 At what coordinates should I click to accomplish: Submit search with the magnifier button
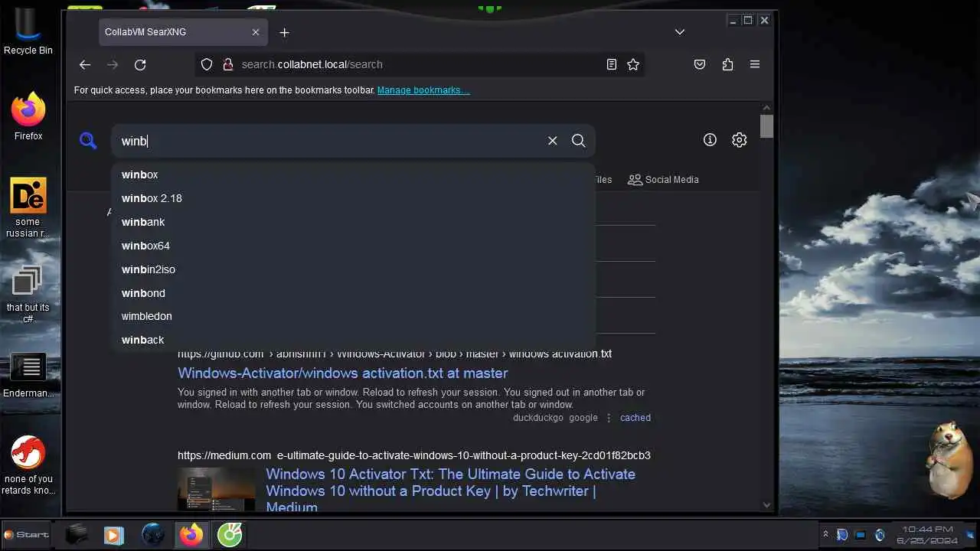pyautogui.click(x=579, y=141)
